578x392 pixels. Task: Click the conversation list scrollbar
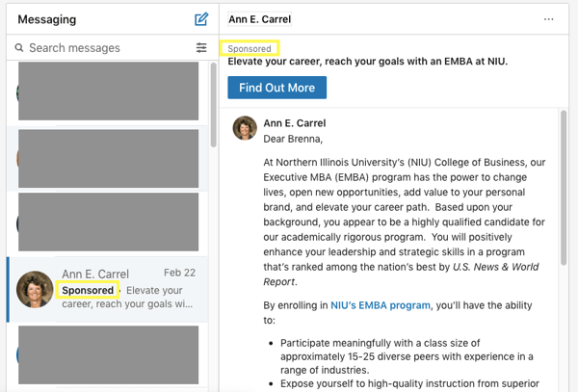[x=214, y=105]
